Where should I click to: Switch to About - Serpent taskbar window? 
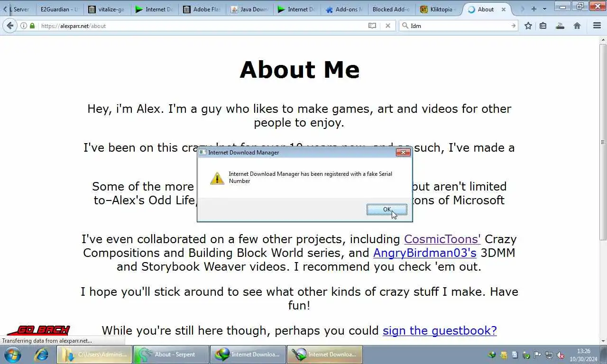click(171, 355)
